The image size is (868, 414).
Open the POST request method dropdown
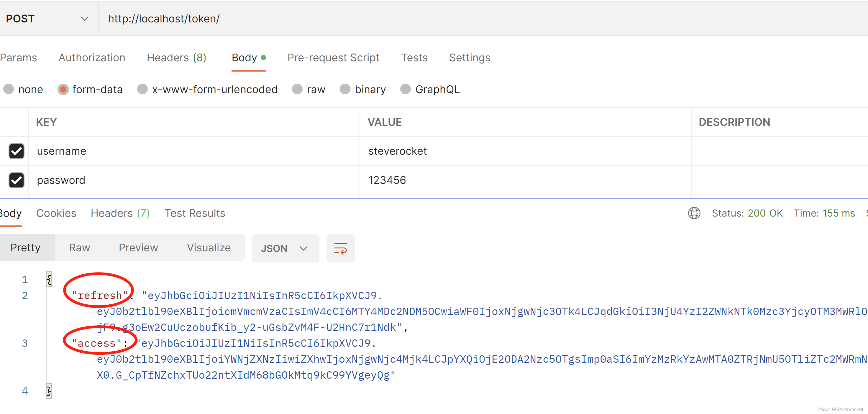pyautogui.click(x=84, y=19)
